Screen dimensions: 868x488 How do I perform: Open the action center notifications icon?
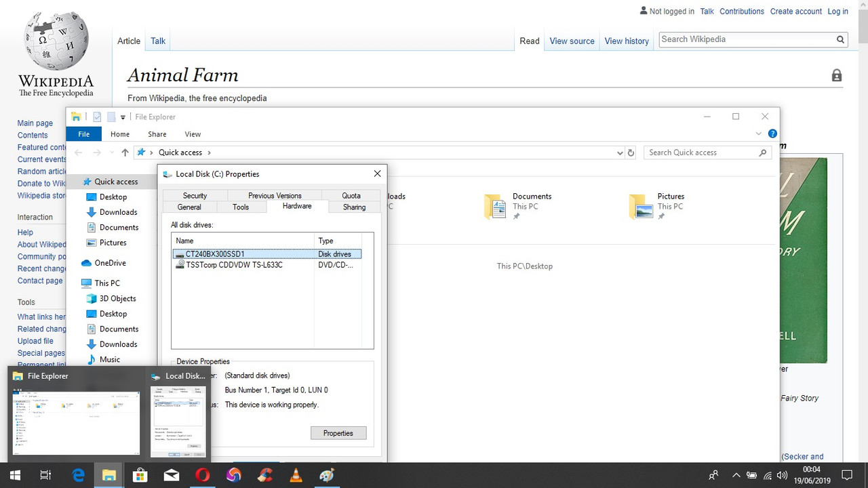point(847,475)
